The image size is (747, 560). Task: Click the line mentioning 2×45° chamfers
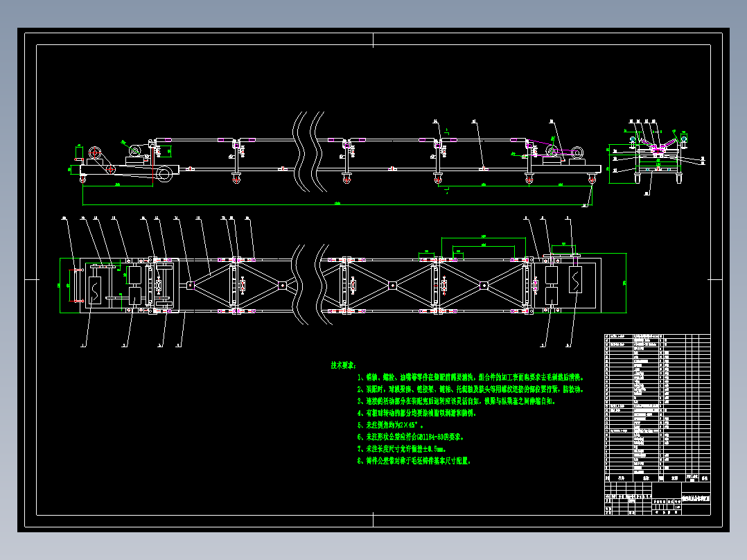point(390,425)
